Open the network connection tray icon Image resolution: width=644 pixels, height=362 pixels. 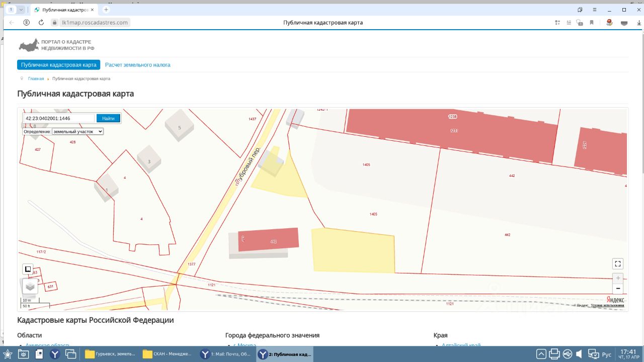593,354
